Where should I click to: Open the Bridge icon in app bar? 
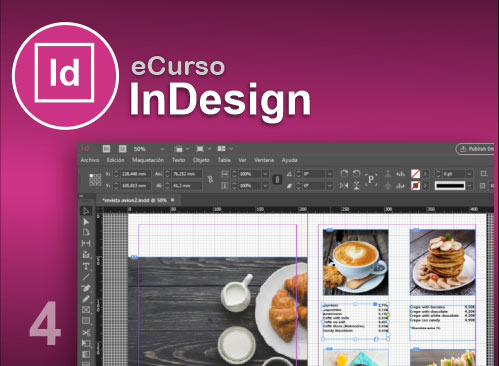(x=106, y=149)
